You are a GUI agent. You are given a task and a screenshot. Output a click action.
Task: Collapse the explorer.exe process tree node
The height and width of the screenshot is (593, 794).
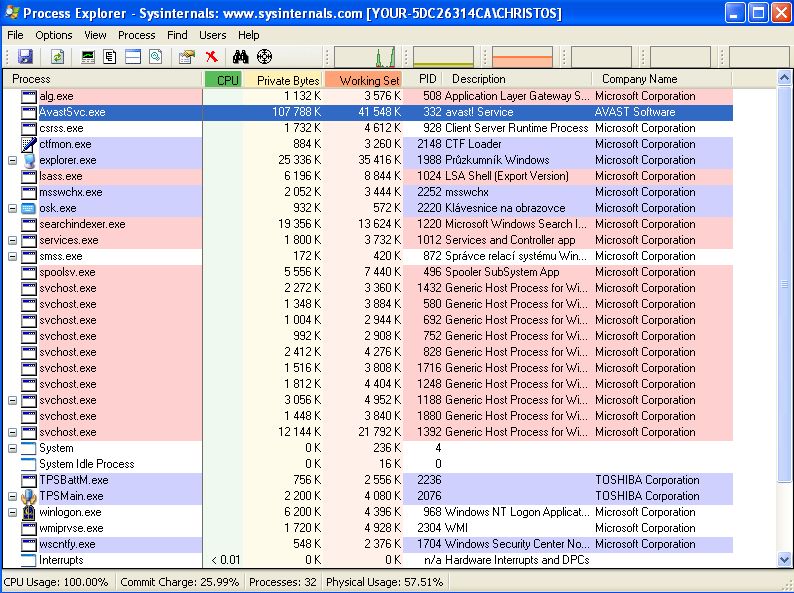pos(13,160)
